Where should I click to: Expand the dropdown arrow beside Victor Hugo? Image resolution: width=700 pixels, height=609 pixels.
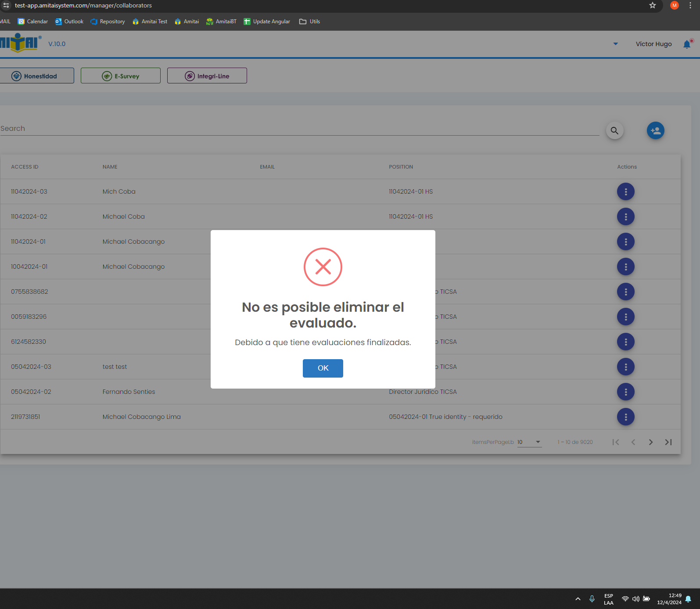[615, 44]
